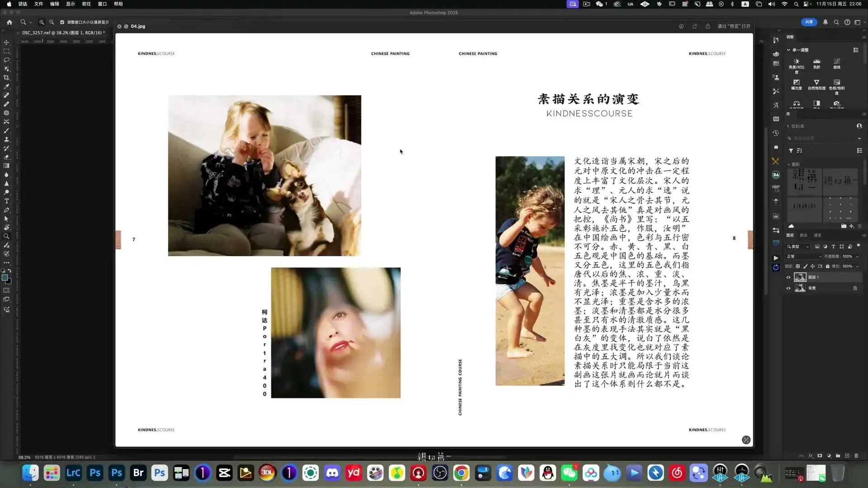Viewport: 868px width, 488px height.
Task: Click the 通过"预览"打开 link
Action: pyautogui.click(x=733, y=26)
